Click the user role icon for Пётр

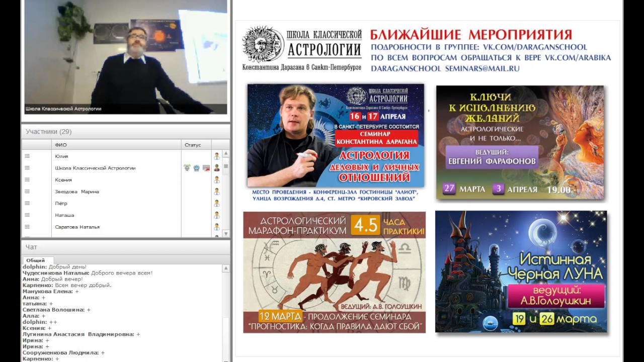[217, 204]
